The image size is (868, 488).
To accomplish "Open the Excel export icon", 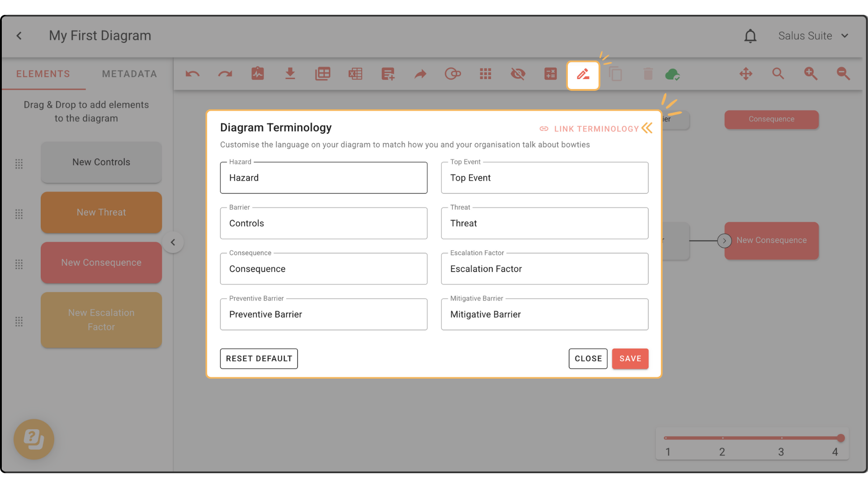I will 355,74.
